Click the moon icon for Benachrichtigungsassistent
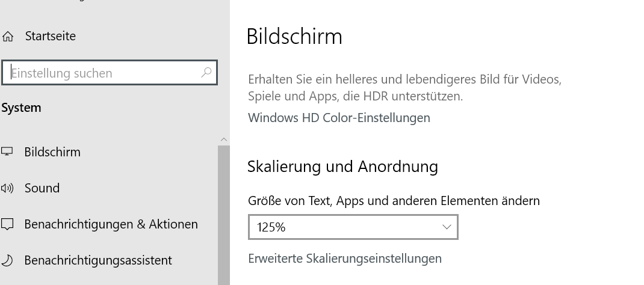 (7, 260)
